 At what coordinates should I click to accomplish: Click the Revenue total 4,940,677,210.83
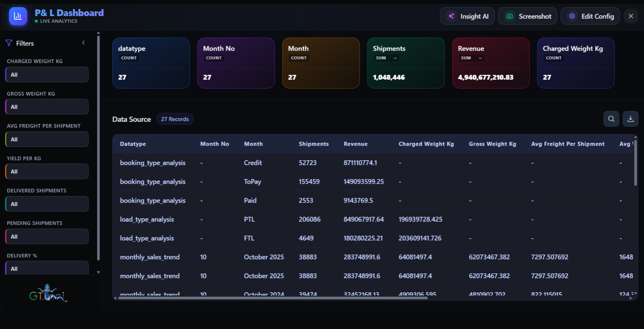[x=485, y=77]
